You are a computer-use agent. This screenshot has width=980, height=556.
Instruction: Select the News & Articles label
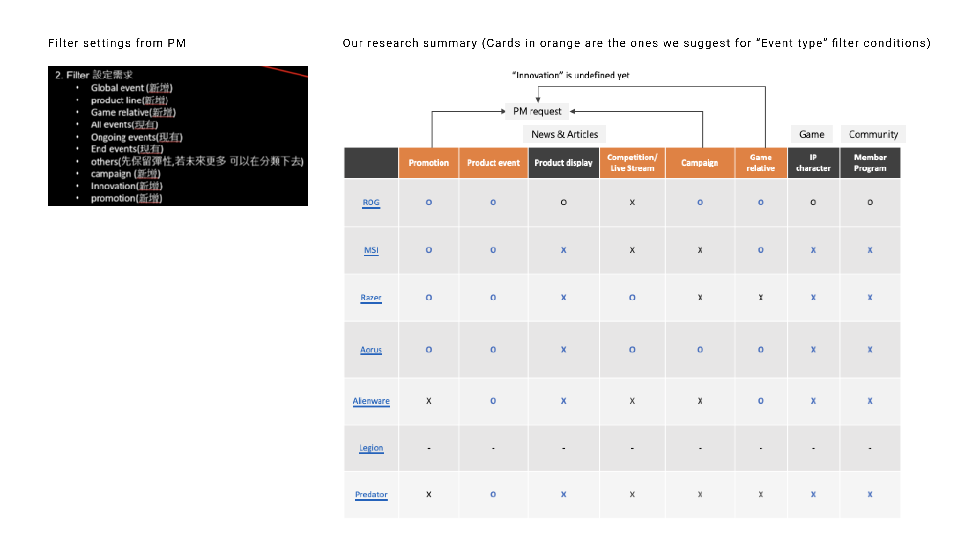tap(564, 134)
